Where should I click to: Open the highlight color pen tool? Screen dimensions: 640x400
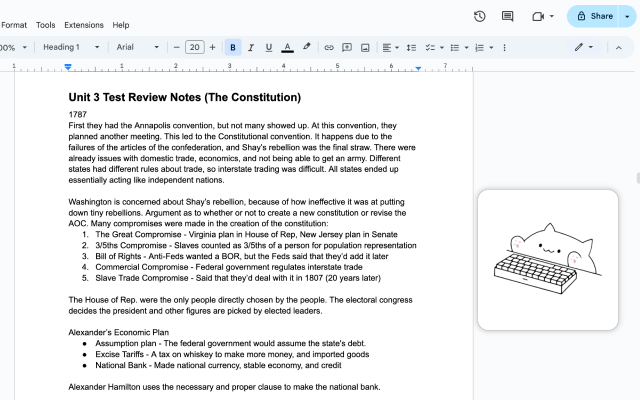click(x=307, y=47)
